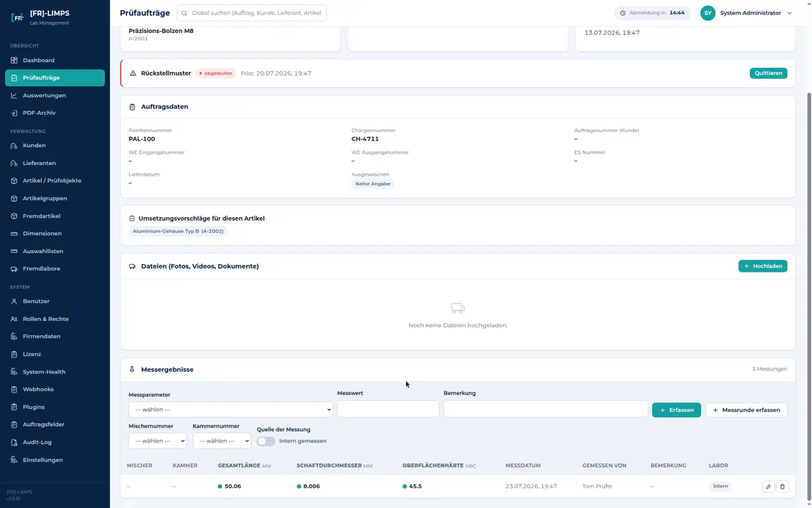Open Auswahllisten in the sidebar
Viewport: 812px width, 508px height.
point(55,251)
